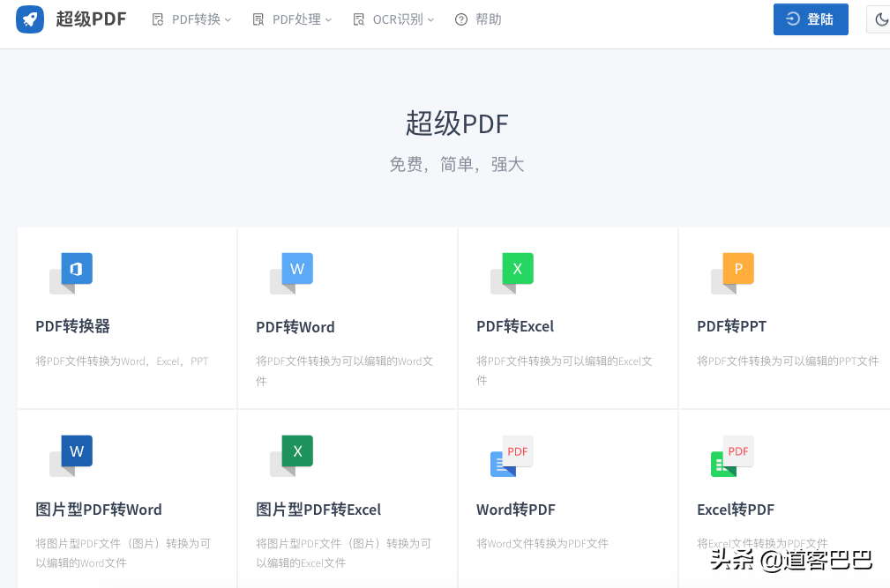Click the PDF转PPT orange P icon
Screen dimensions: 890x588
pyautogui.click(x=733, y=273)
